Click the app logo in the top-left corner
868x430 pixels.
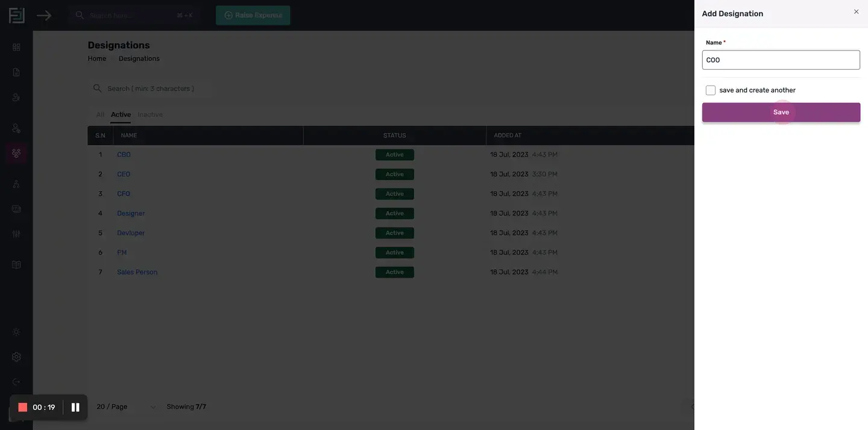[x=17, y=15]
